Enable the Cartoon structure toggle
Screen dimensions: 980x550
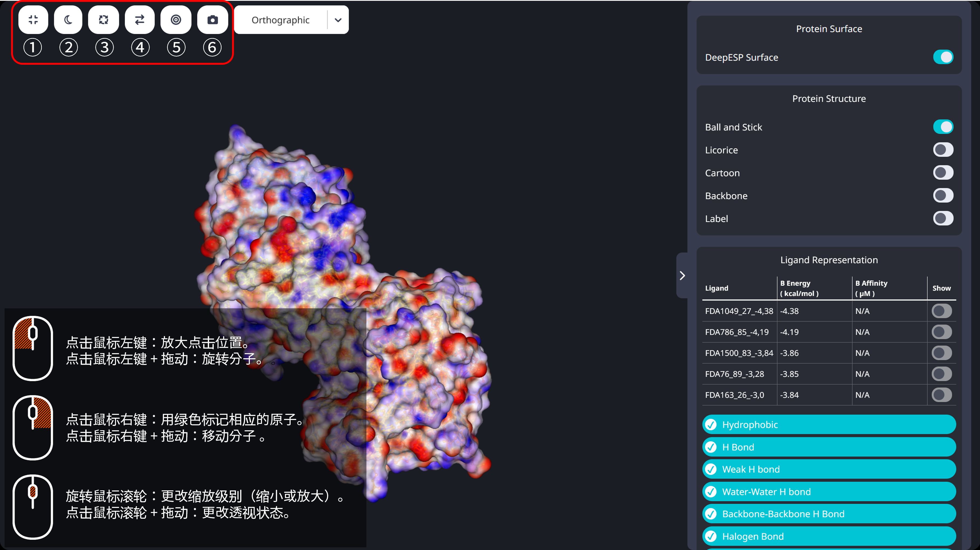click(x=943, y=173)
